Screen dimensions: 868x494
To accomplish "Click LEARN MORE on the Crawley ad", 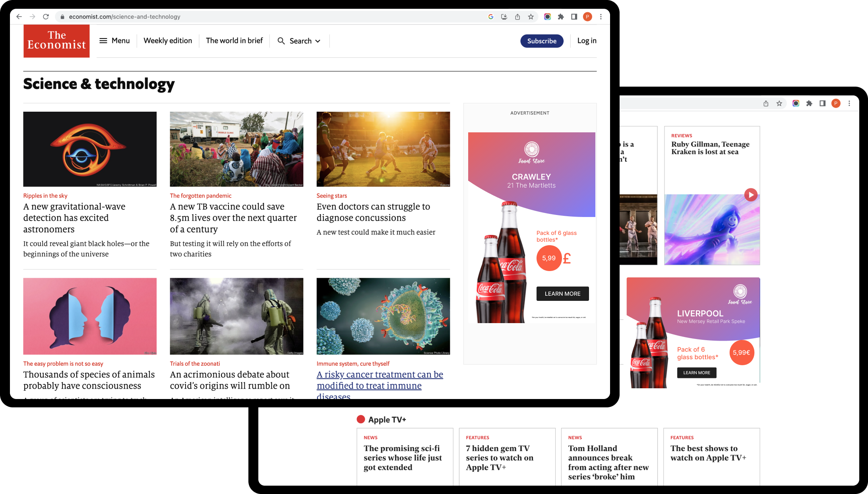I will (562, 294).
